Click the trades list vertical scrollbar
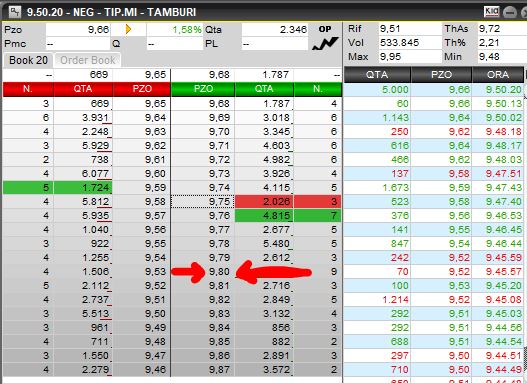Image resolution: width=527 pixels, height=384 pixels. [x=525, y=232]
